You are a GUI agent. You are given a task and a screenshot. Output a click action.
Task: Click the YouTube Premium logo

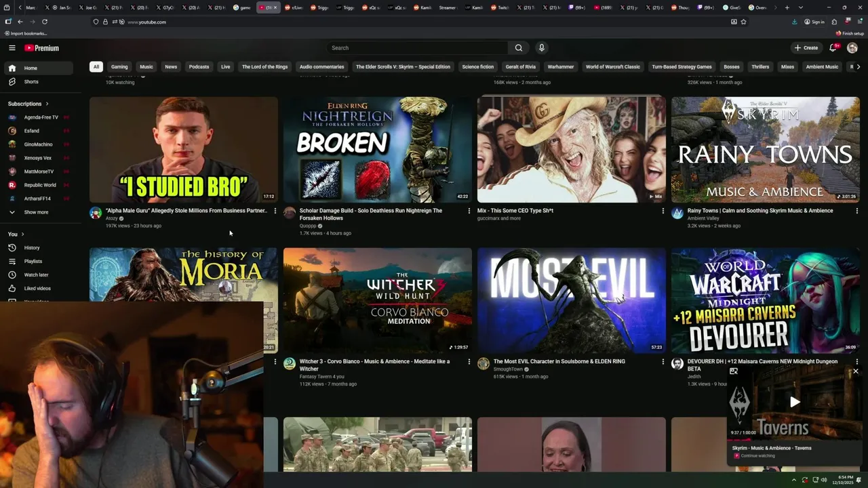(x=41, y=48)
